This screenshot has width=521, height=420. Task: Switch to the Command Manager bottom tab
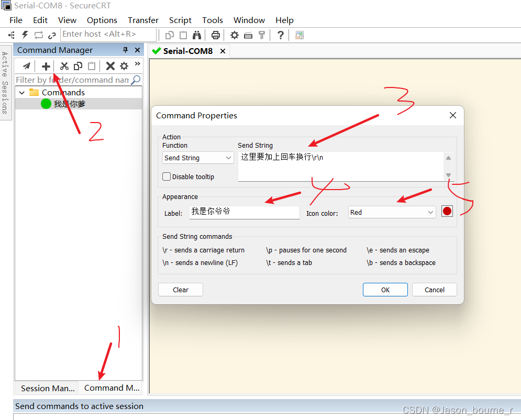(x=112, y=388)
